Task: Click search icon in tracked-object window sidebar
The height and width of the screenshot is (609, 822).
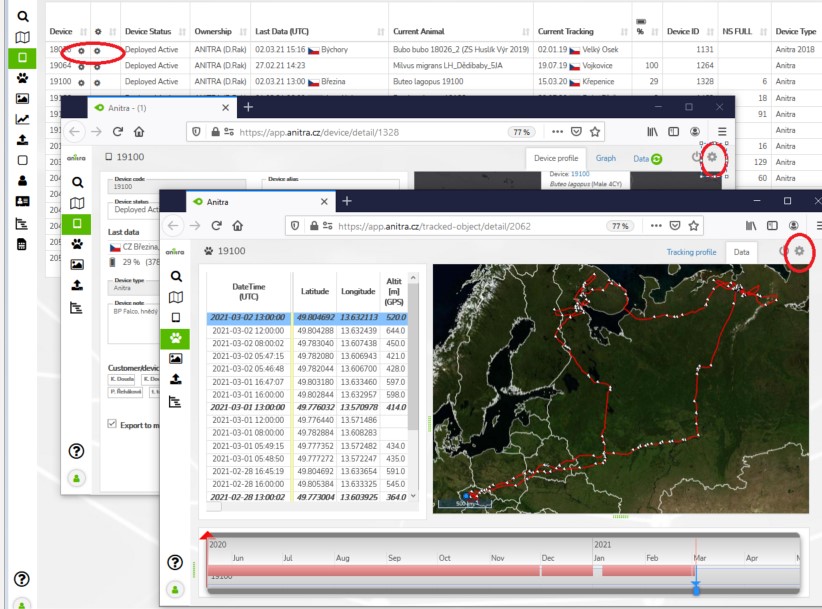Action: [176, 276]
